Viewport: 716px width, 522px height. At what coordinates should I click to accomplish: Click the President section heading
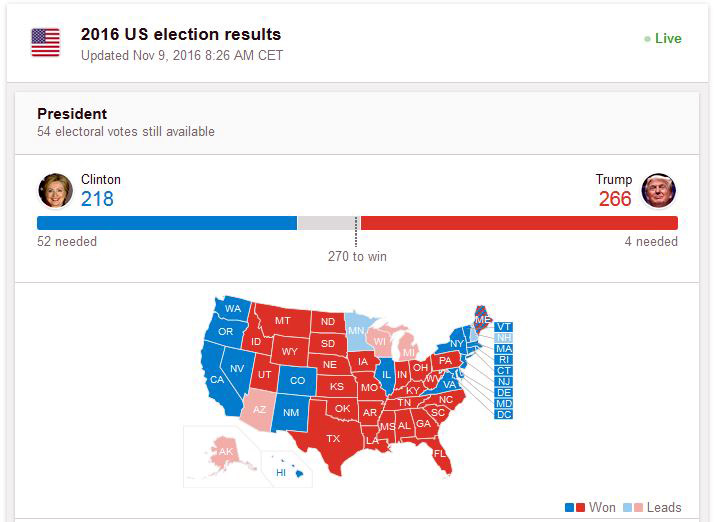pyautogui.click(x=72, y=114)
